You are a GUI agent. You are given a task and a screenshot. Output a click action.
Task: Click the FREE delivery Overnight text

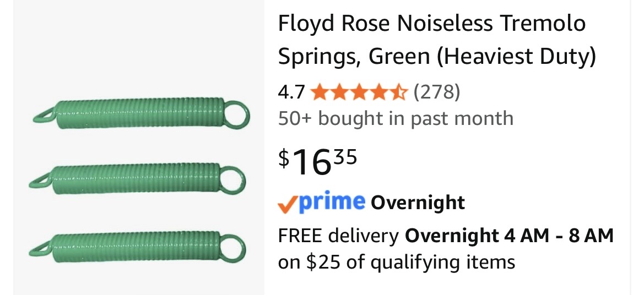tap(446, 236)
